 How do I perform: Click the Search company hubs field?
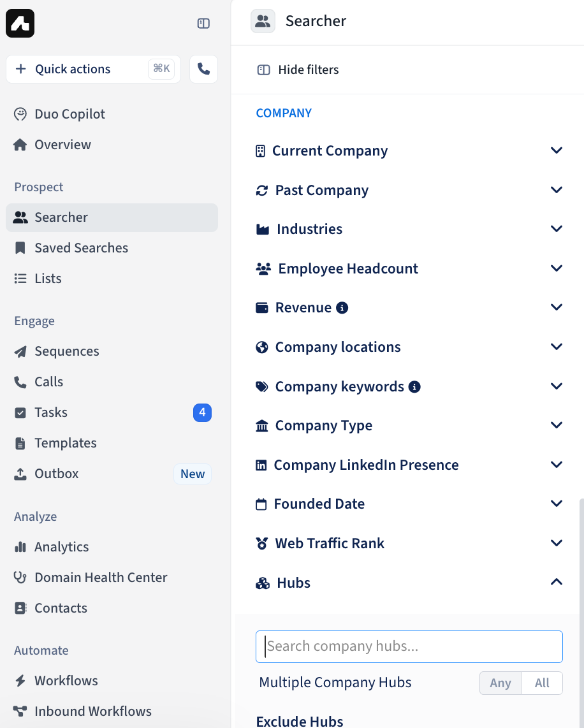coord(409,647)
